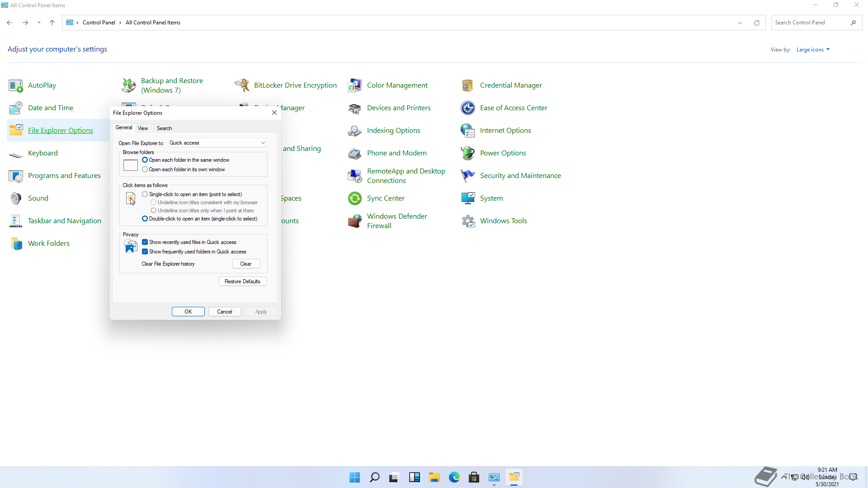Open the Windows Start button
This screenshot has height=488, width=868.
[355, 477]
